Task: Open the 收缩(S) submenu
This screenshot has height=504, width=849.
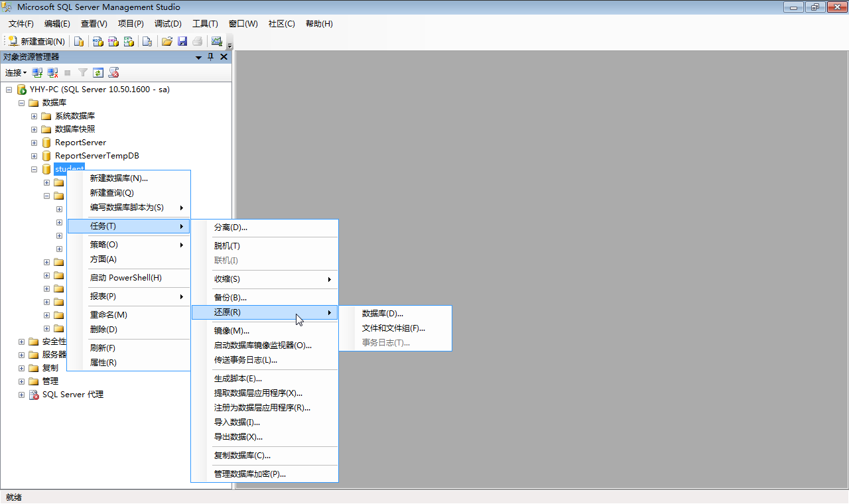Action: click(x=265, y=279)
